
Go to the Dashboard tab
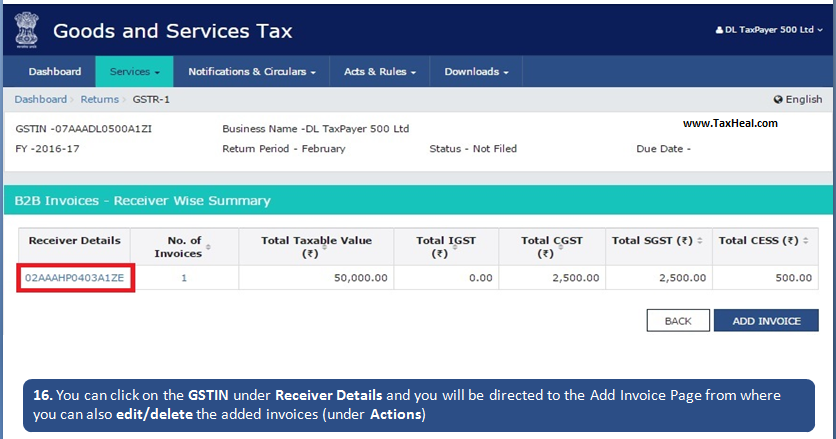55,72
